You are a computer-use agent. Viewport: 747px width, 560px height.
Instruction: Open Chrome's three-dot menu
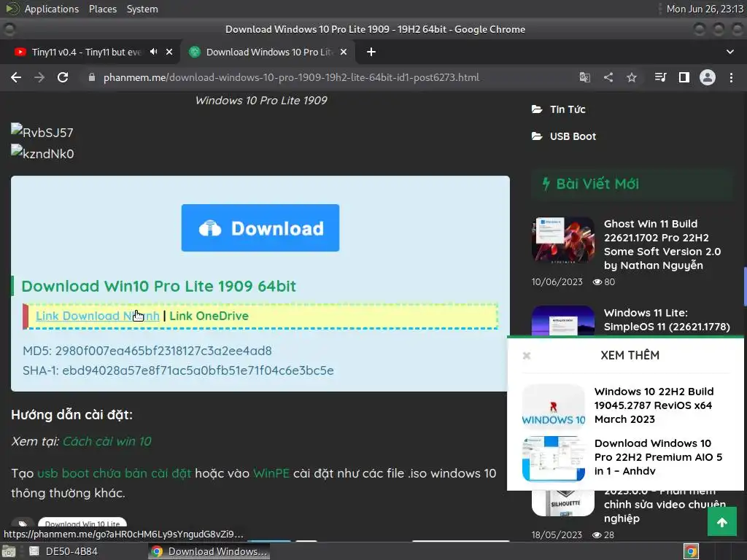731,77
